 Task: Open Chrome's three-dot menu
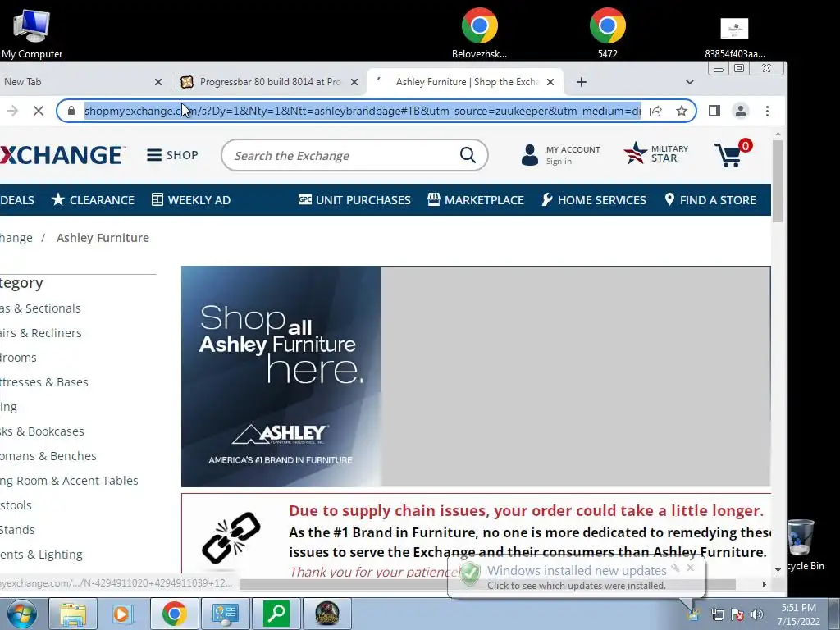coord(767,111)
